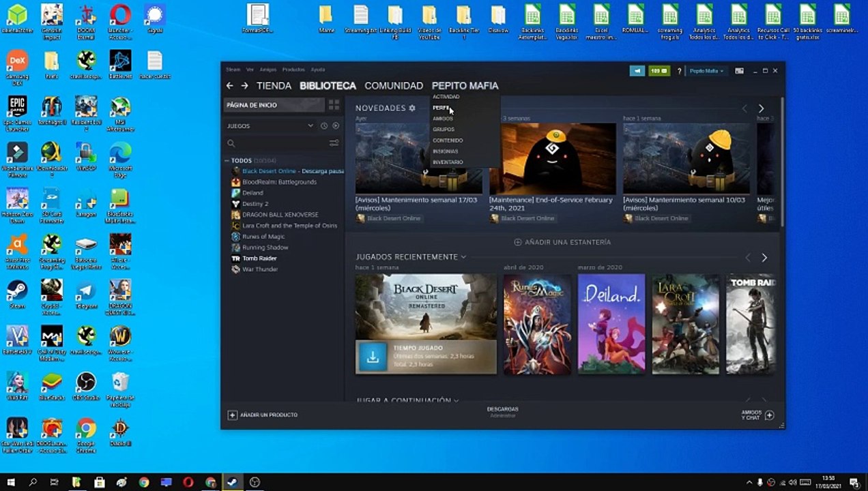Go forward with the Steam forward arrow
Screen dimensions: 868x491
pyautogui.click(x=244, y=86)
